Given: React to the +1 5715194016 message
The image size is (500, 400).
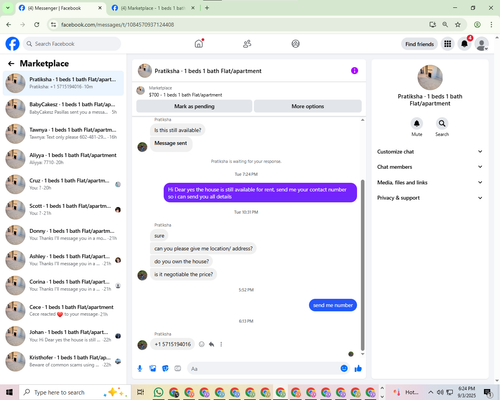Looking at the screenshot, I should [x=202, y=344].
